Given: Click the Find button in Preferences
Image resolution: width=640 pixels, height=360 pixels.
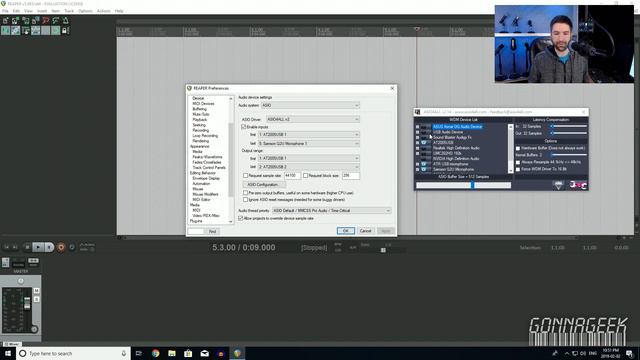Looking at the screenshot, I should coord(212,231).
